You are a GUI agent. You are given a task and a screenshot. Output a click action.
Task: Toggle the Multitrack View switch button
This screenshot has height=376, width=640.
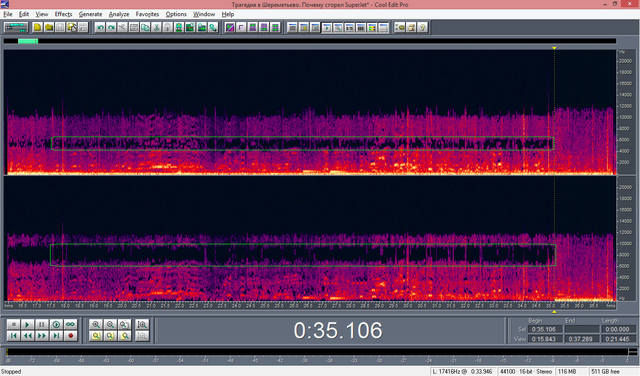(x=16, y=27)
